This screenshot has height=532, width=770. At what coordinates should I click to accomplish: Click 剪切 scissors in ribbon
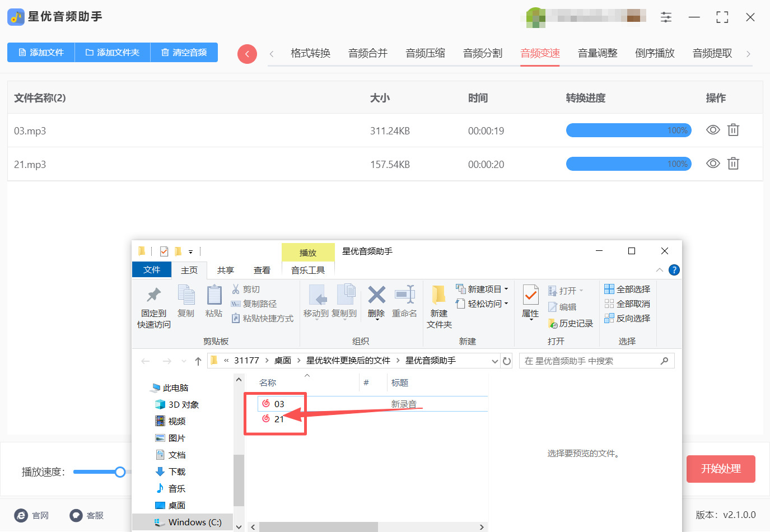click(246, 290)
